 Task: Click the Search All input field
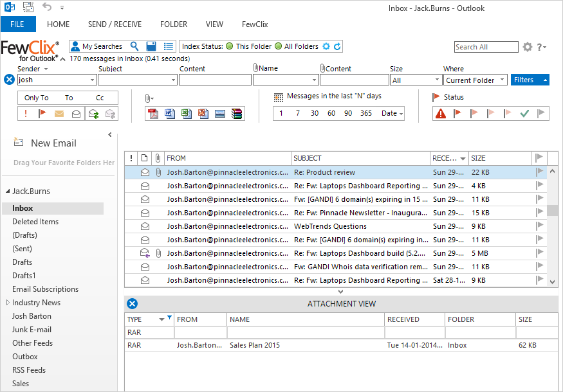[486, 47]
